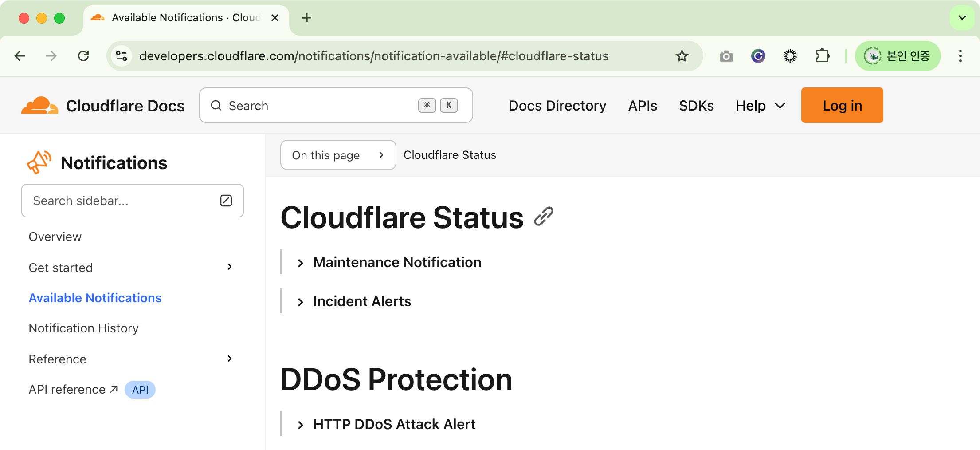Open Available Notifications in the sidebar

[95, 298]
